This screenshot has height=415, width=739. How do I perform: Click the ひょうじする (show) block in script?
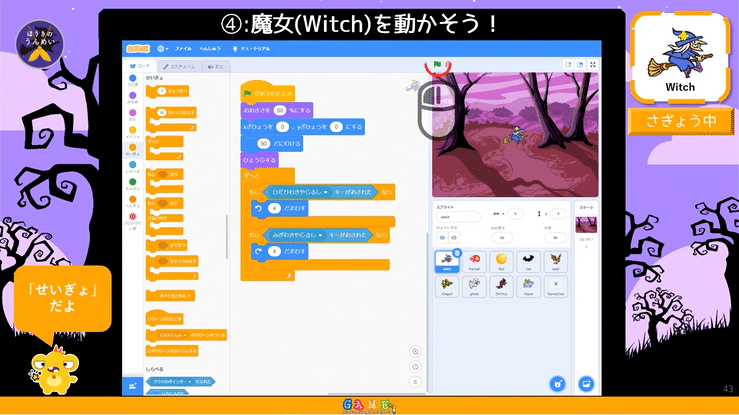click(259, 160)
